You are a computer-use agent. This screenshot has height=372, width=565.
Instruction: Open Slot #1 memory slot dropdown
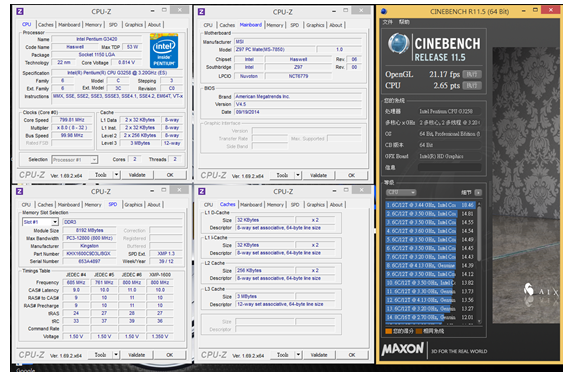click(40, 222)
